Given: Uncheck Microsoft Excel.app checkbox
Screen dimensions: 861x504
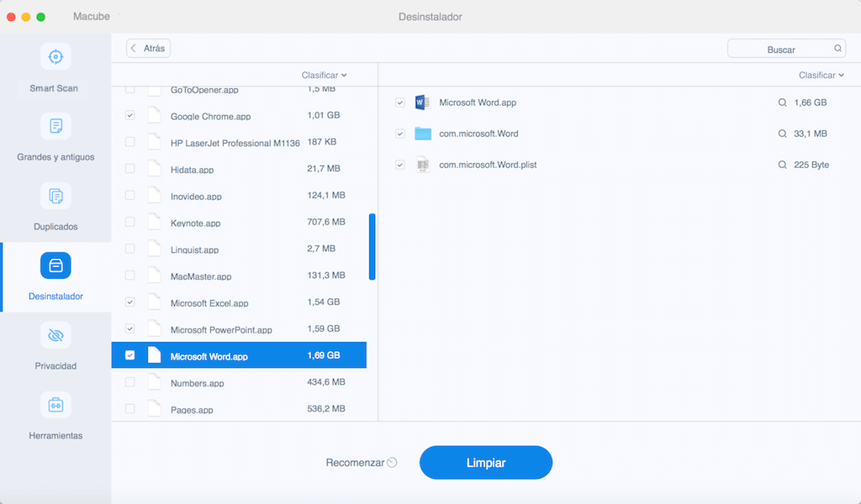Looking at the screenshot, I should 130,302.
